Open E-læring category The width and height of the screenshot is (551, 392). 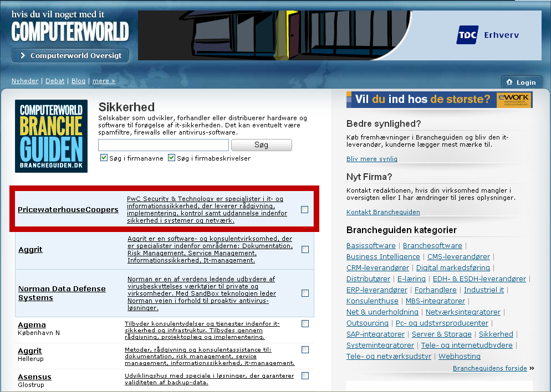tap(411, 279)
